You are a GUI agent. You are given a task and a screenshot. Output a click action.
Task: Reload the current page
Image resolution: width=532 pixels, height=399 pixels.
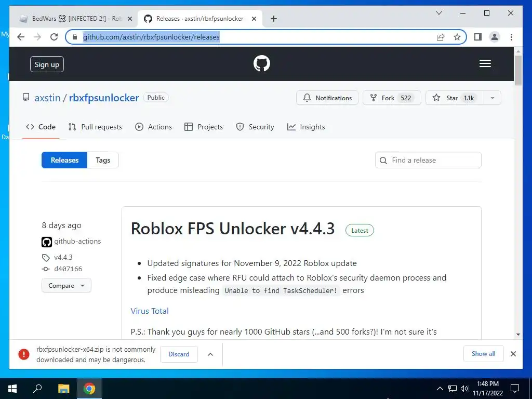tap(54, 37)
